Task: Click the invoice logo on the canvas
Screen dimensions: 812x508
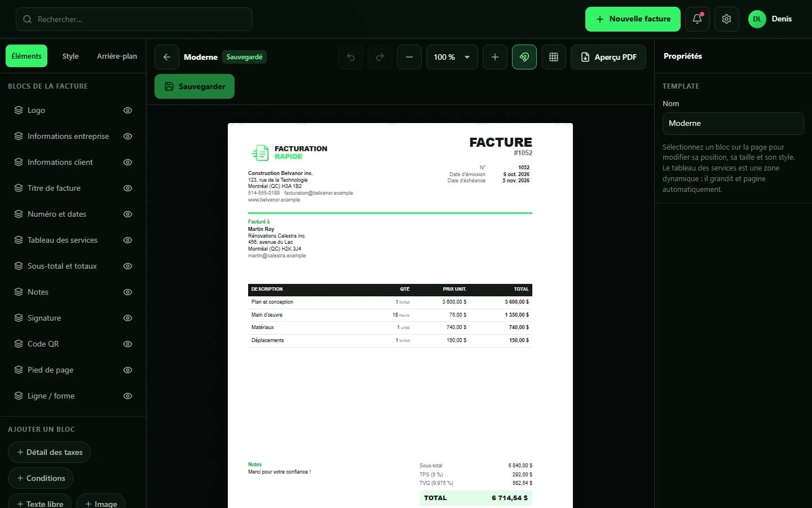Action: tap(289, 152)
